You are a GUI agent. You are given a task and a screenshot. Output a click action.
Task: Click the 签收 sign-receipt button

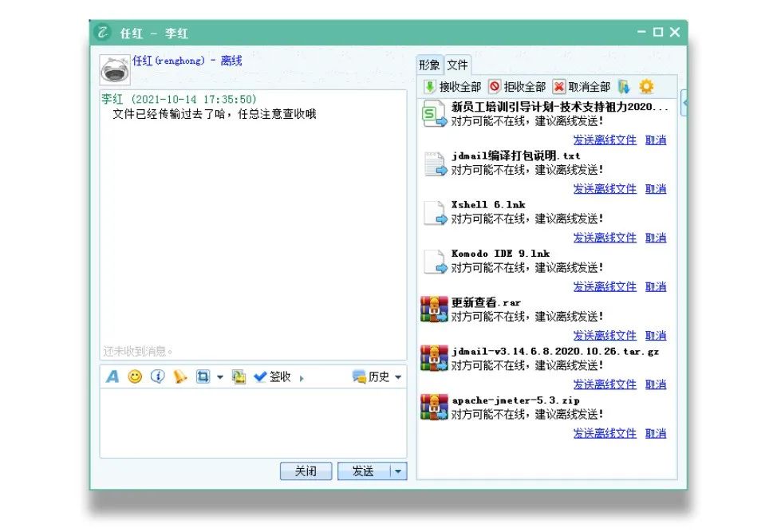(273, 376)
